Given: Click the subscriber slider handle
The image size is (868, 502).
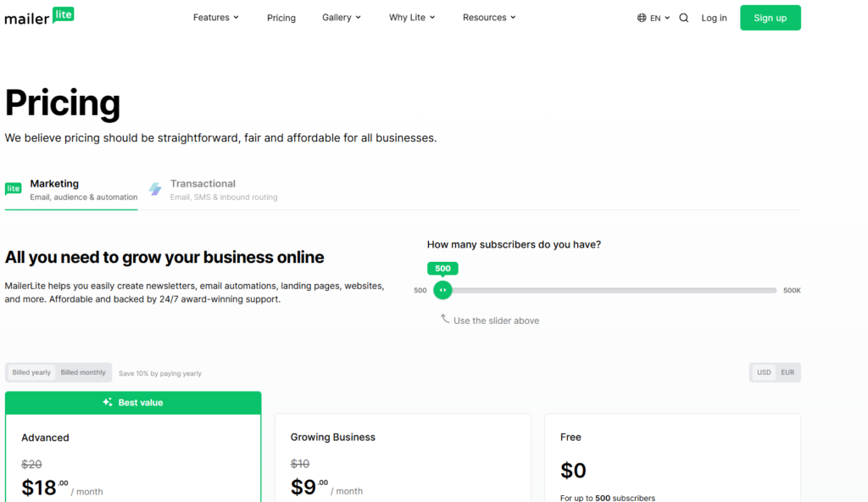Looking at the screenshot, I should [442, 290].
